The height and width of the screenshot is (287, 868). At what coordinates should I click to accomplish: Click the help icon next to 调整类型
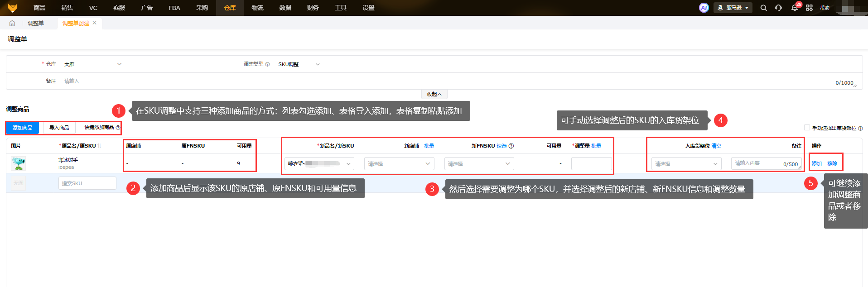tap(267, 64)
